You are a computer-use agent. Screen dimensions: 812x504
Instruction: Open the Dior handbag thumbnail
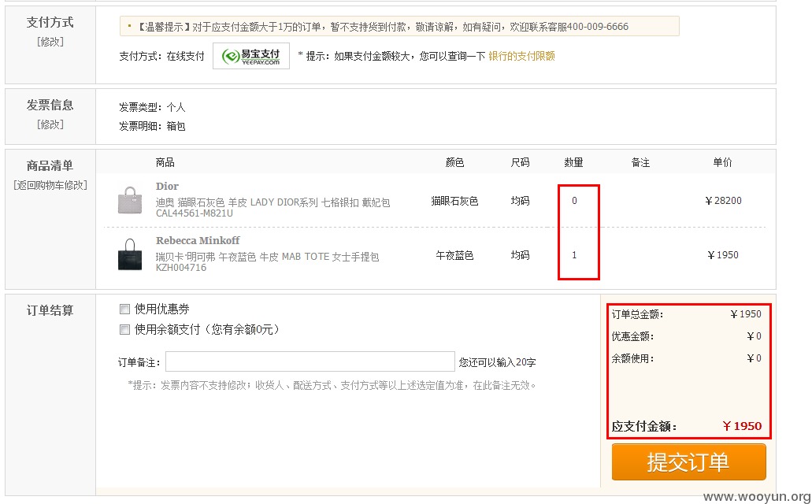(x=130, y=200)
